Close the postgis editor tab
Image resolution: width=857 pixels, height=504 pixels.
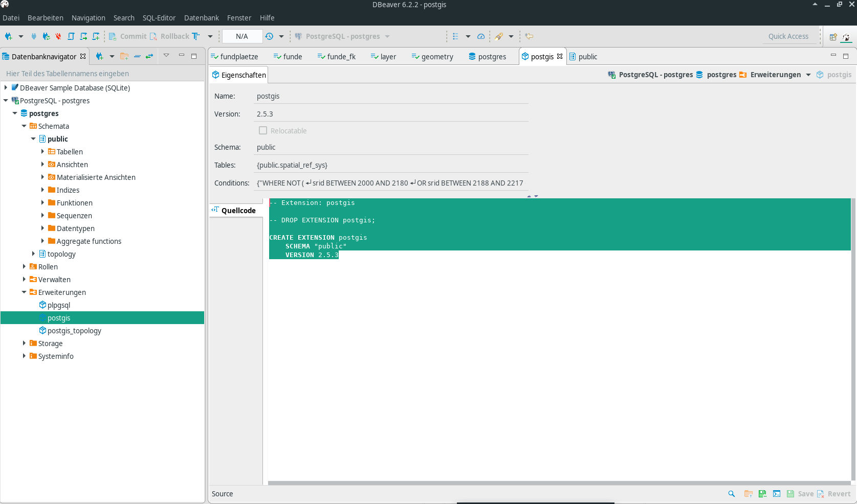pos(560,56)
